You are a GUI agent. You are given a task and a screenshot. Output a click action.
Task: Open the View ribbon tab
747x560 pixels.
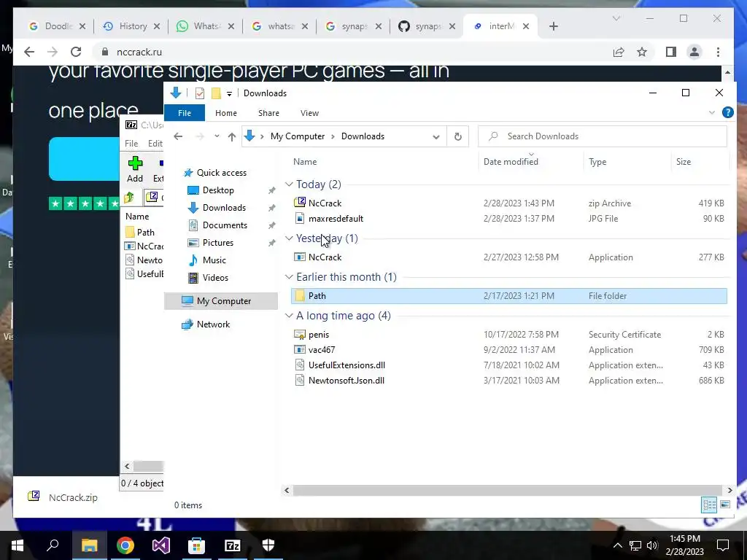pyautogui.click(x=309, y=113)
